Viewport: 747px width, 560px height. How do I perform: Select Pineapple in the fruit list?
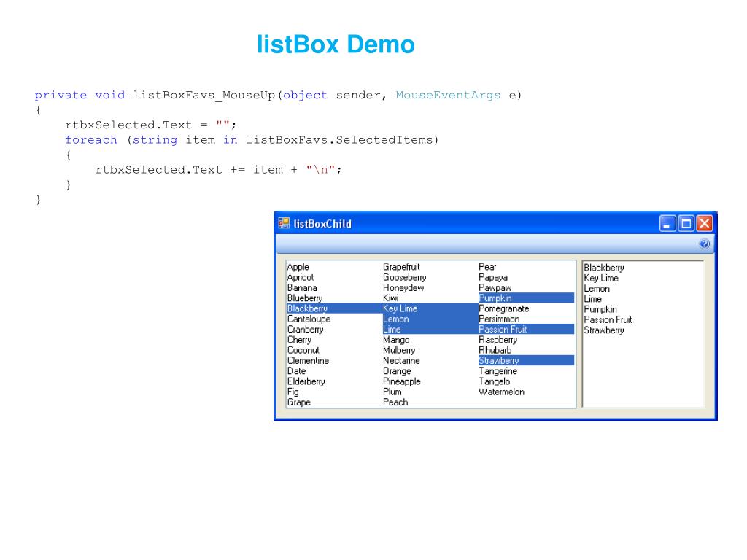(402, 382)
